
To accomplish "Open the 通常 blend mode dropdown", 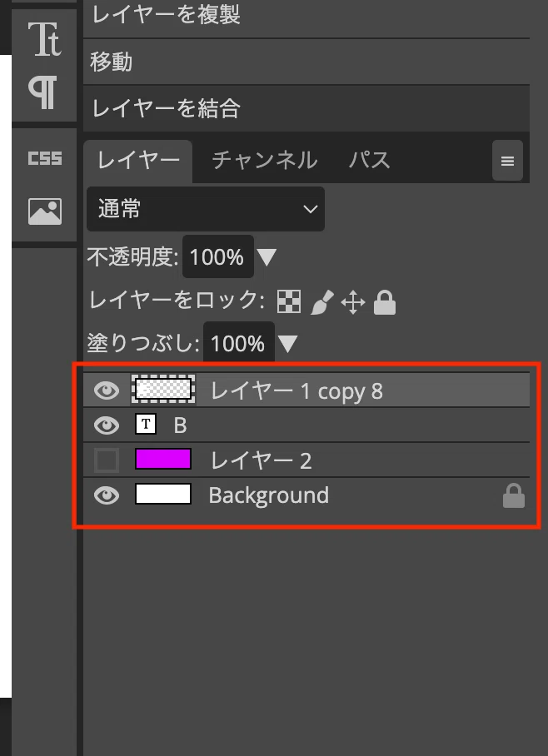I will (206, 209).
